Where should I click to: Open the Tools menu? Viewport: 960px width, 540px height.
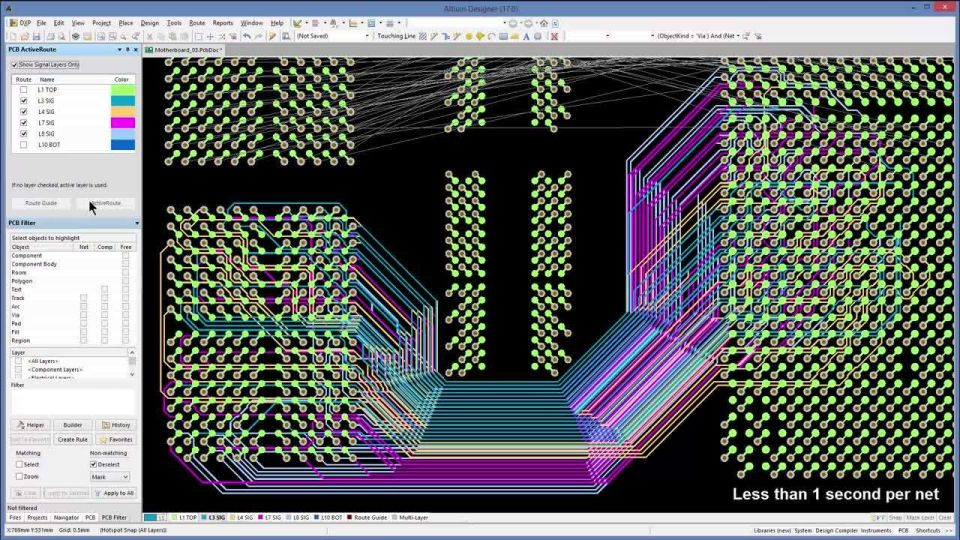[x=174, y=23]
